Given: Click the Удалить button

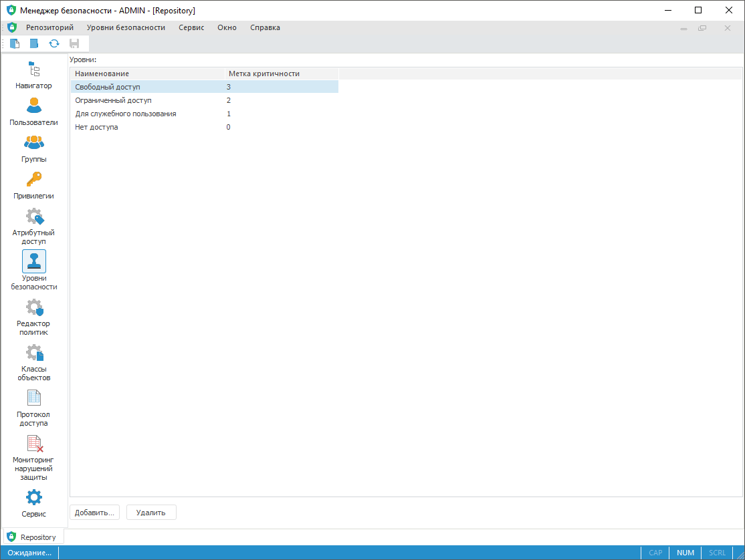Looking at the screenshot, I should pyautogui.click(x=151, y=513).
